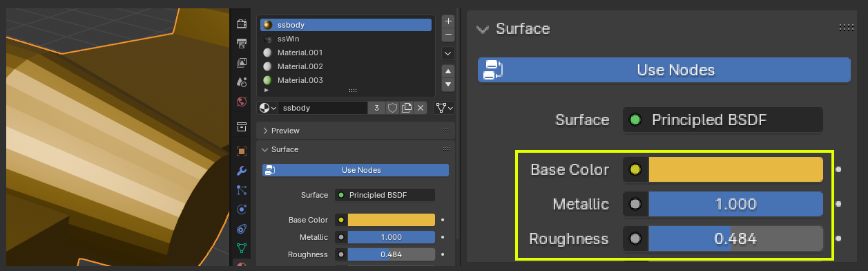Click small Base Color yellow swatch

click(391, 220)
